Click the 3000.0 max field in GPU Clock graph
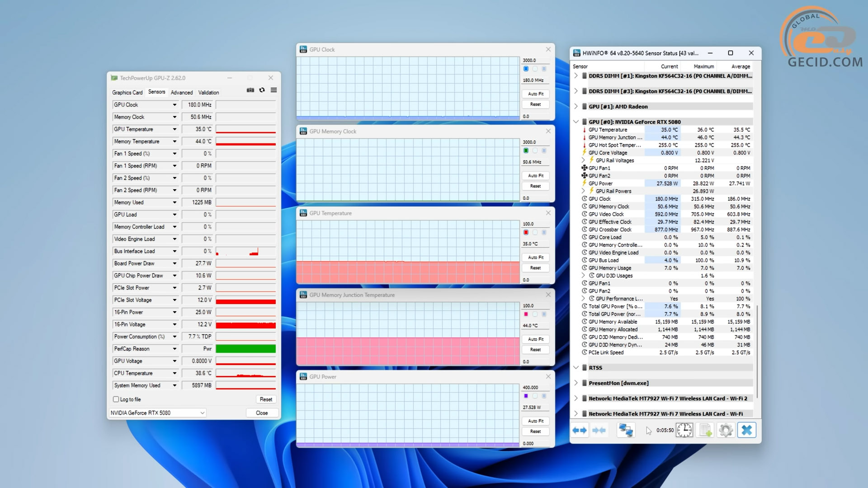 tap(536, 61)
